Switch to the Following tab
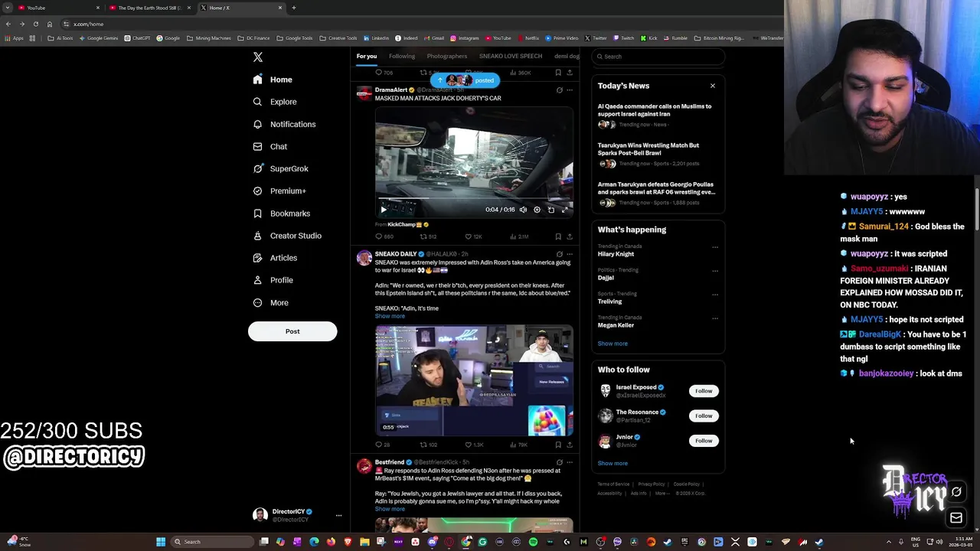The height and width of the screenshot is (551, 980). coord(401,56)
